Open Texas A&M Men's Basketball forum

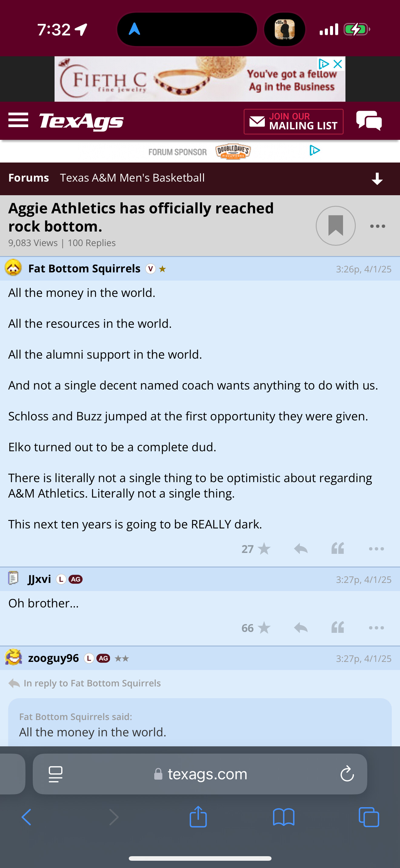click(x=132, y=178)
